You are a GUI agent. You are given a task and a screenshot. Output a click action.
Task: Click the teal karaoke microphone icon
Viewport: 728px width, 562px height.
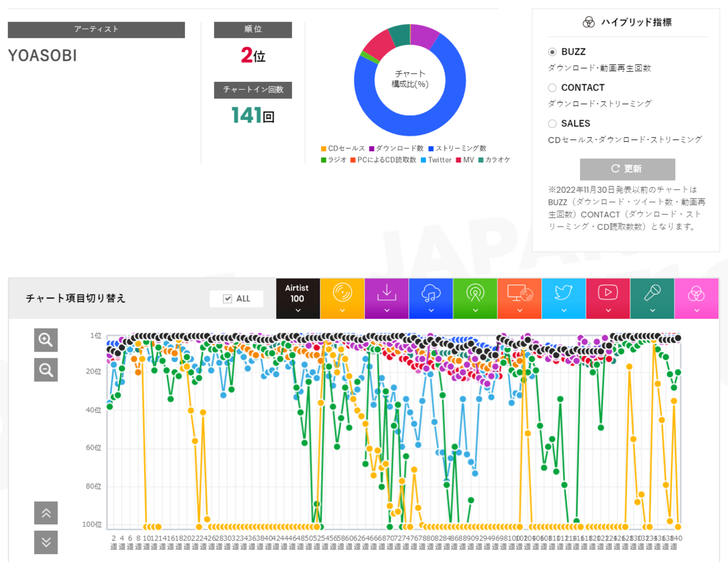652,293
